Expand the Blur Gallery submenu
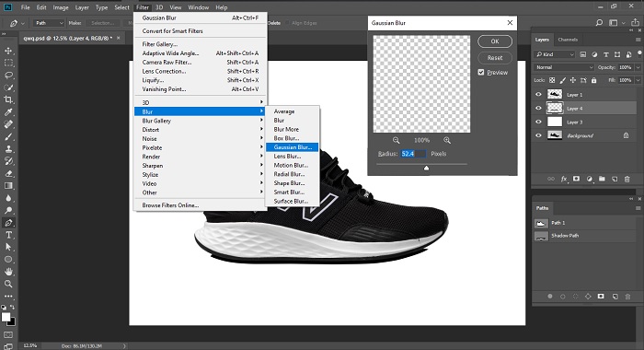644x350 pixels. tap(201, 121)
